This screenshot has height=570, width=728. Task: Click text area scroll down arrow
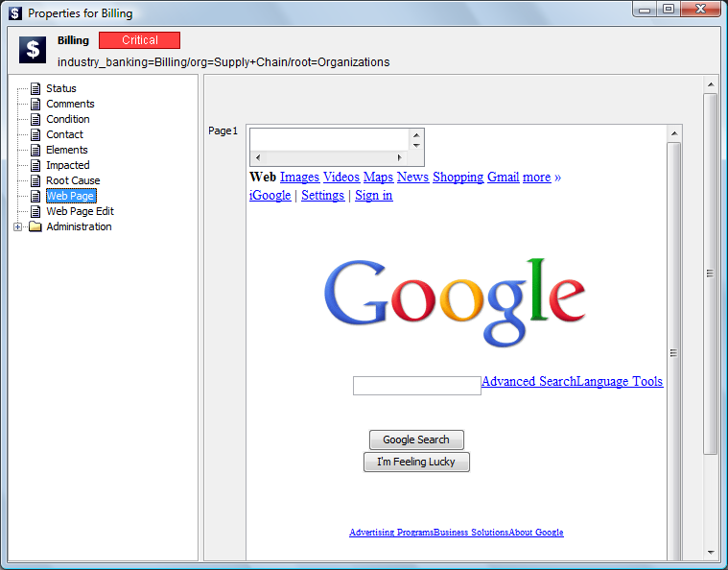416,146
